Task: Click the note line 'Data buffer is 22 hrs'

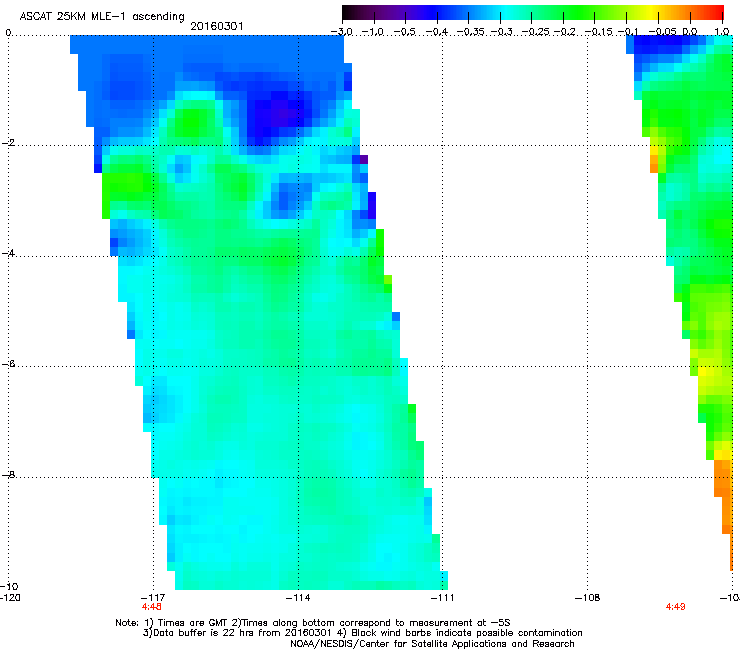Action: coord(362,633)
